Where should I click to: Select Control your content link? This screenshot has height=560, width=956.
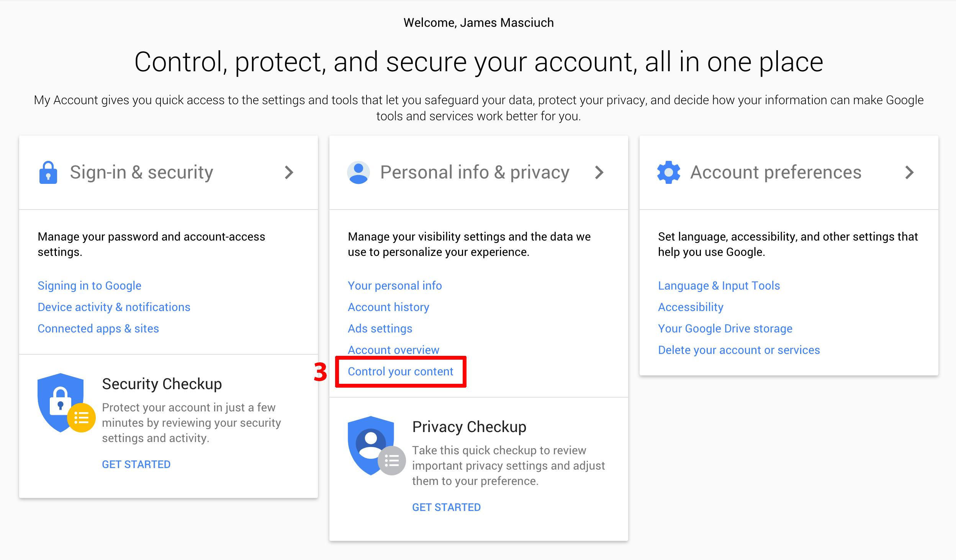[x=400, y=372]
